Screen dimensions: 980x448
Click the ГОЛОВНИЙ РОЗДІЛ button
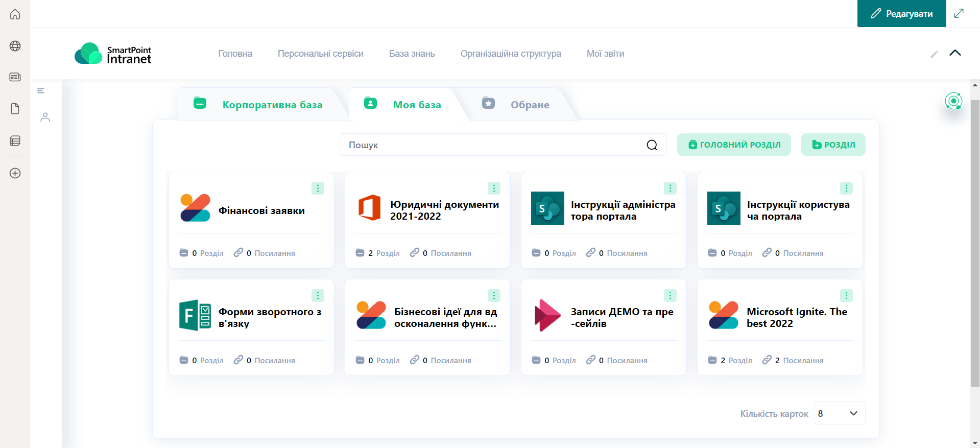(x=733, y=145)
